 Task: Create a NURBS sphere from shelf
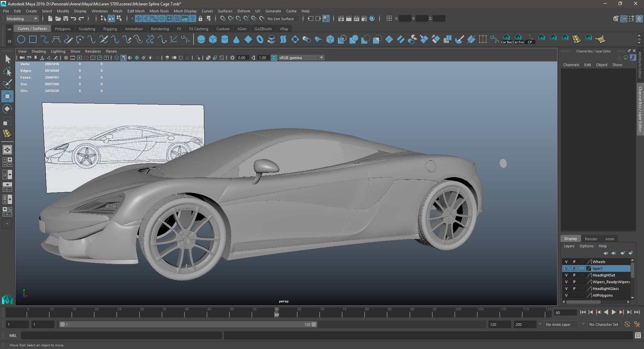(x=201, y=40)
